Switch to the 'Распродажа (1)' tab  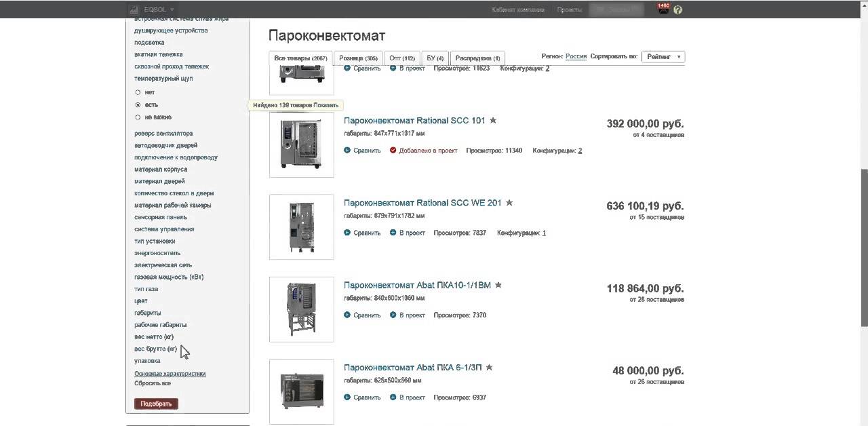[477, 58]
